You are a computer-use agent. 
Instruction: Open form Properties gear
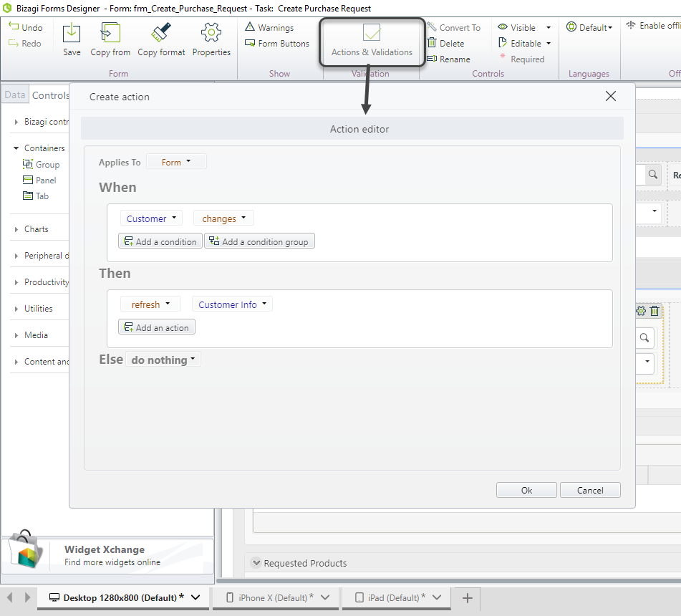pyautogui.click(x=211, y=33)
